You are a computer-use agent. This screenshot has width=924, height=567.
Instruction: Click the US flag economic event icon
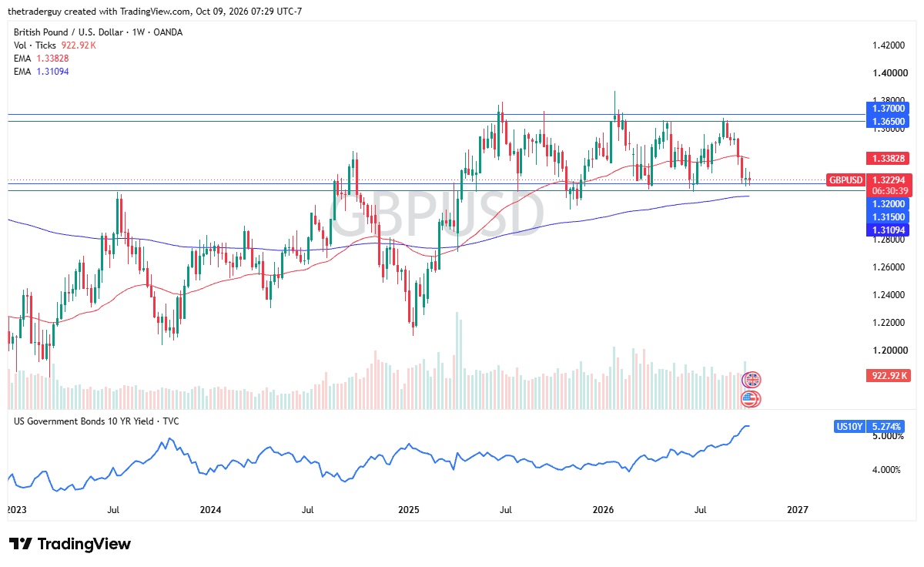(x=751, y=398)
